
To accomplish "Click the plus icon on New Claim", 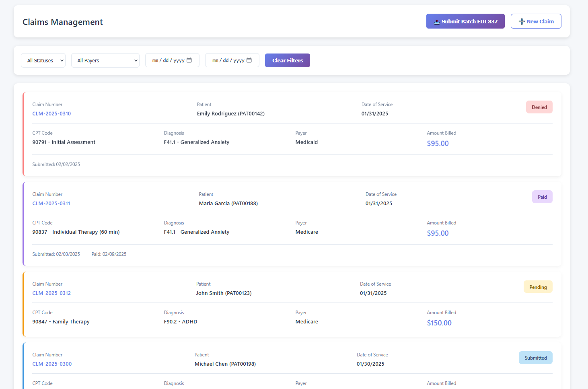I will click(522, 22).
